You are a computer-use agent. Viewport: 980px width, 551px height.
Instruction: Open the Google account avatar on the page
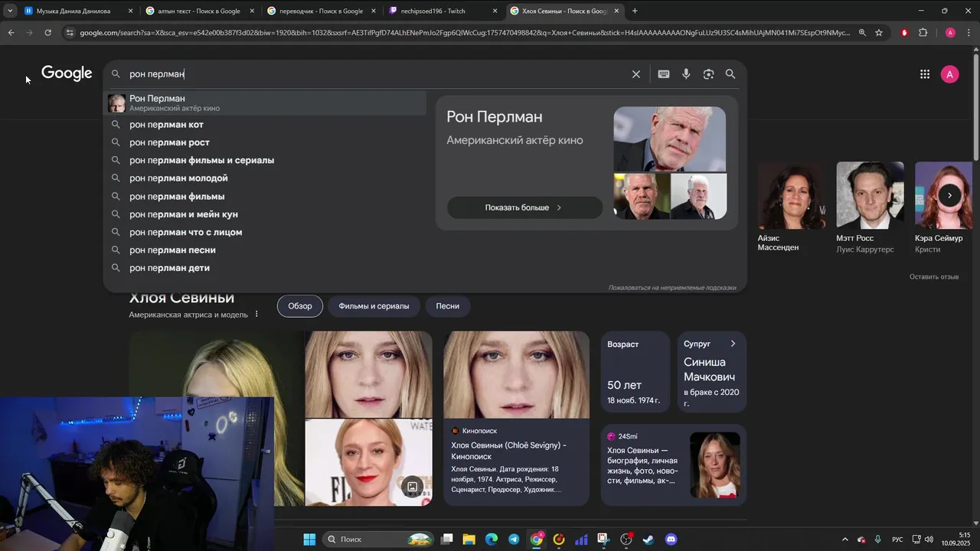tap(949, 74)
